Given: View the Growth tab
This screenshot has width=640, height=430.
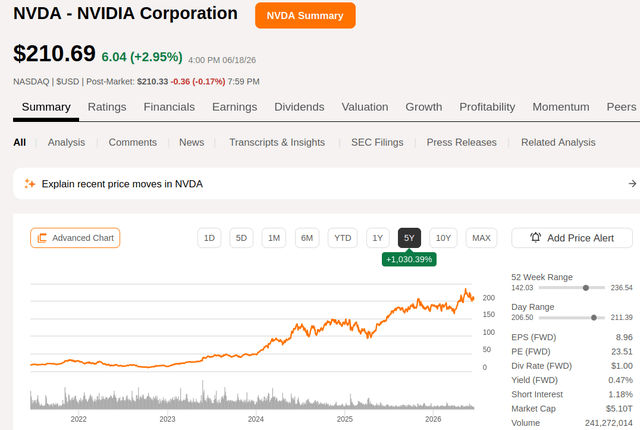Looking at the screenshot, I should [x=424, y=107].
